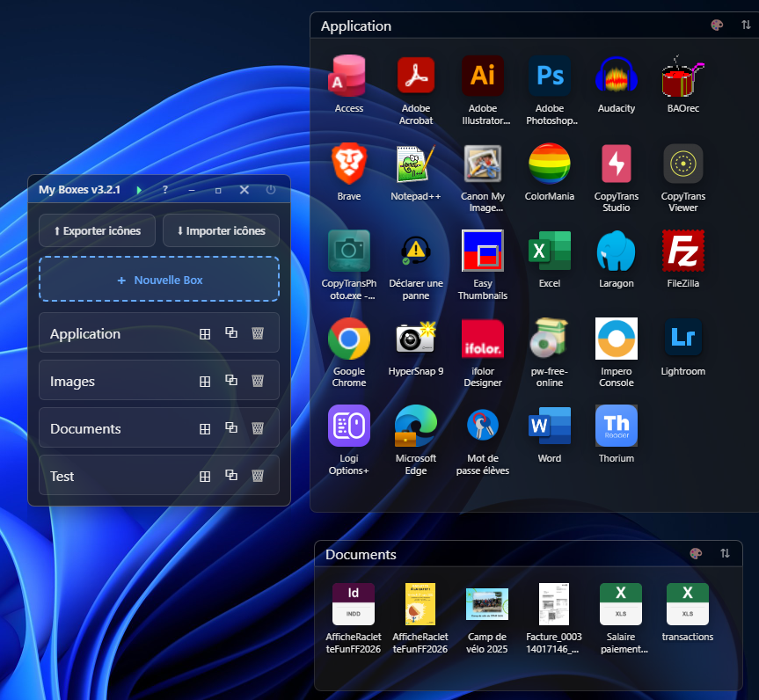The width and height of the screenshot is (759, 700).
Task: Click grid icon on Images row
Action: pyautogui.click(x=205, y=382)
